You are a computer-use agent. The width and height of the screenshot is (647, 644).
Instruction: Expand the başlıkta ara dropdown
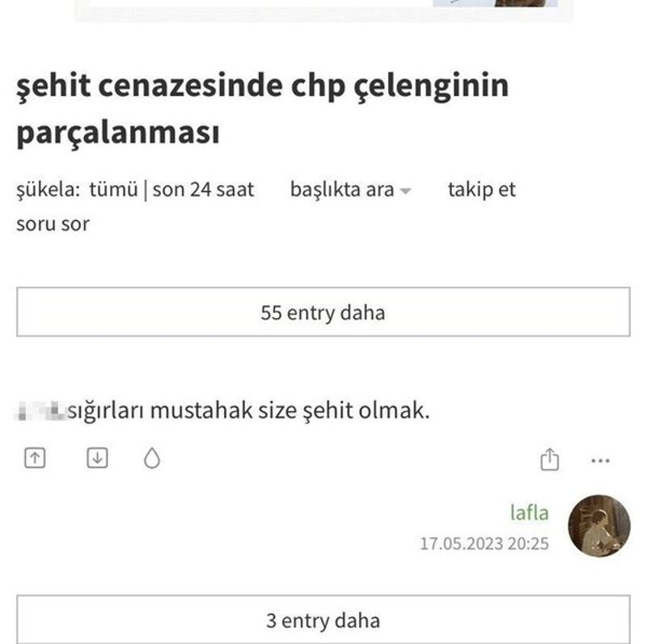pos(407,192)
